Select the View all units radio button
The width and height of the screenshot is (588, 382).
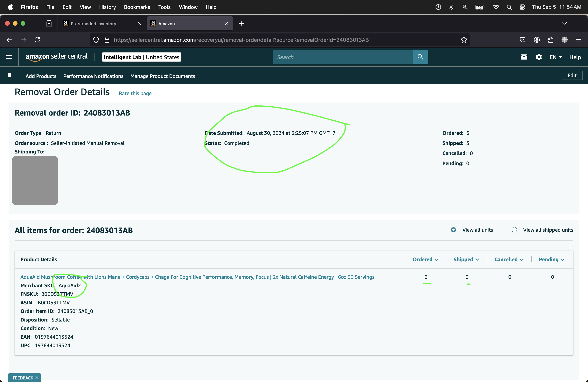[x=453, y=230]
